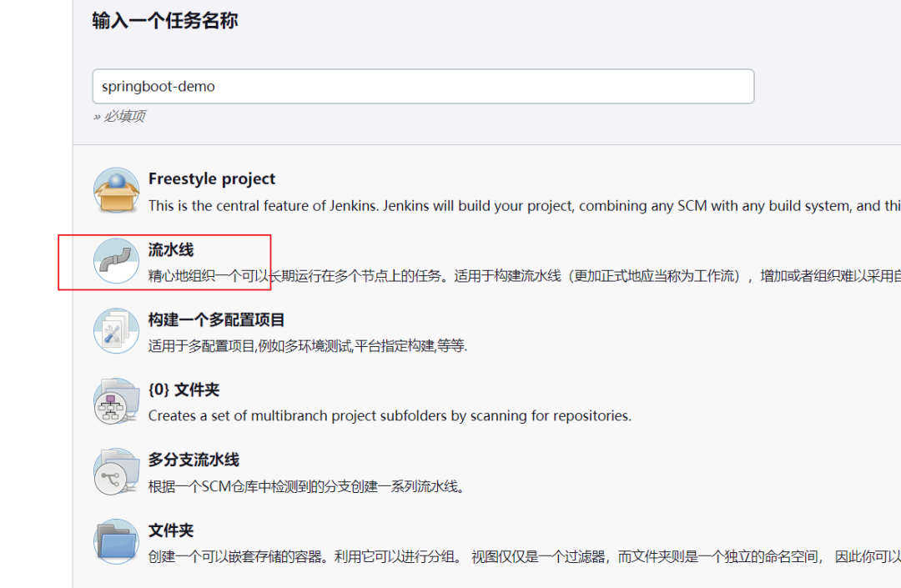This screenshot has width=901, height=588.
Task: Click the 输入一个任务名称 heading
Action: tap(165, 21)
